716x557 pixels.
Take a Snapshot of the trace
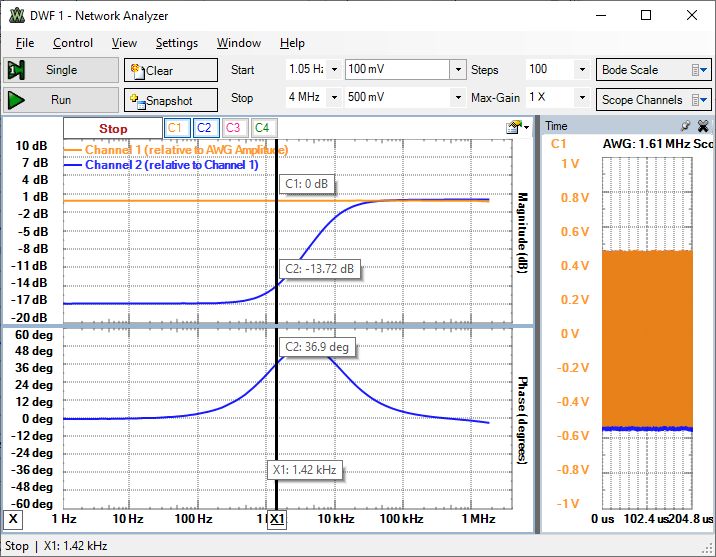pos(170,100)
